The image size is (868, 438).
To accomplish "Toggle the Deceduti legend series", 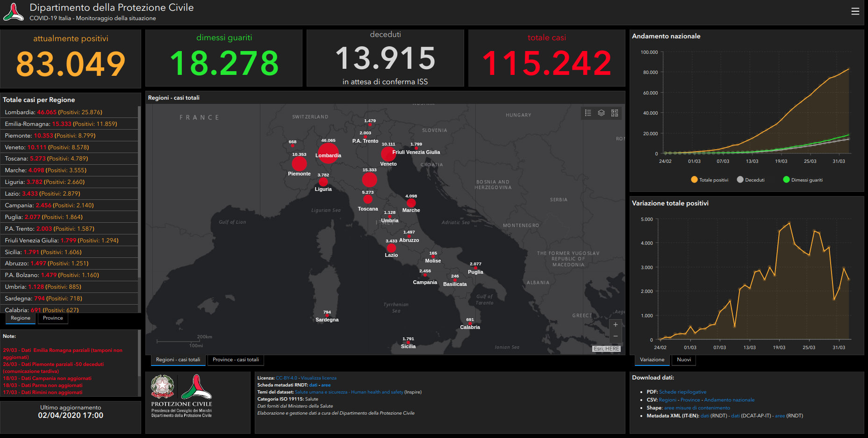I will tap(751, 180).
